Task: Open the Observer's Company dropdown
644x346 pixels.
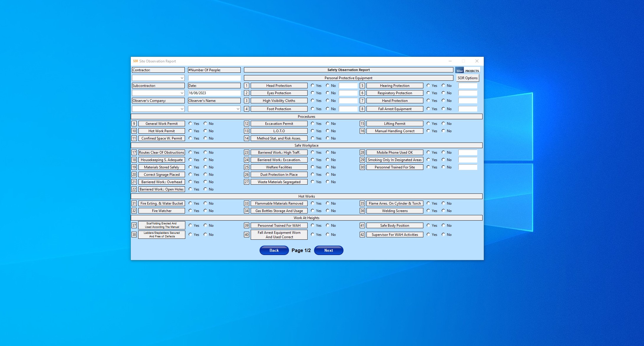Action: pos(182,109)
